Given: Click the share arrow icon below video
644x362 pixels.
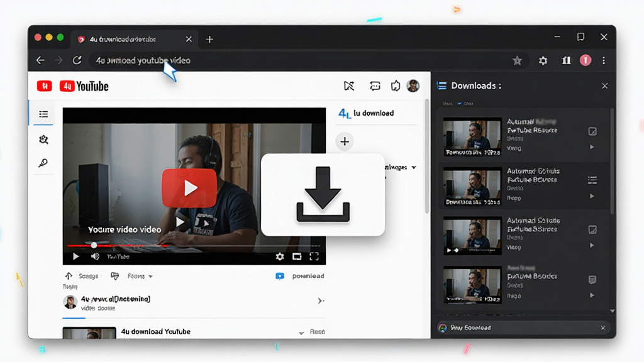Looking at the screenshot, I should click(x=69, y=276).
